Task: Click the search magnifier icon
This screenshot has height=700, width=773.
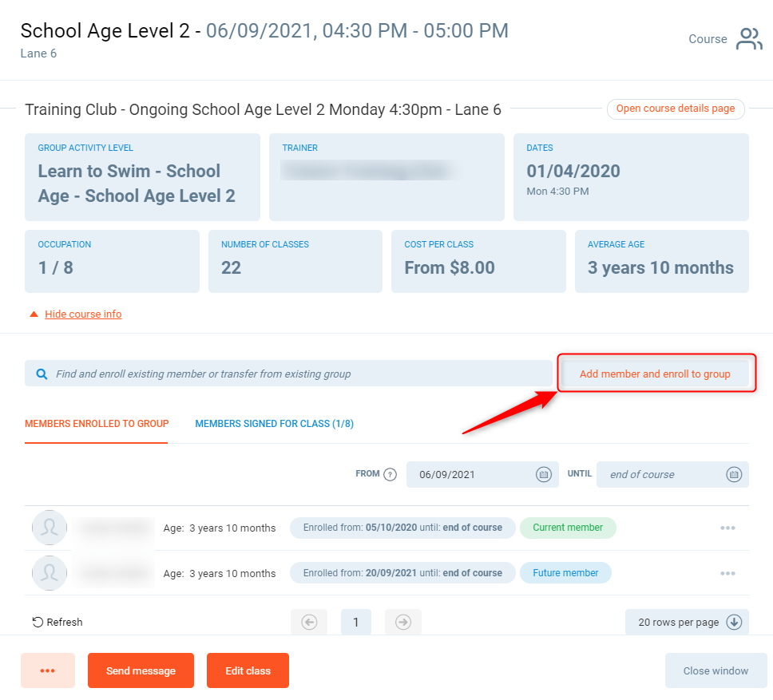Action: [x=41, y=374]
